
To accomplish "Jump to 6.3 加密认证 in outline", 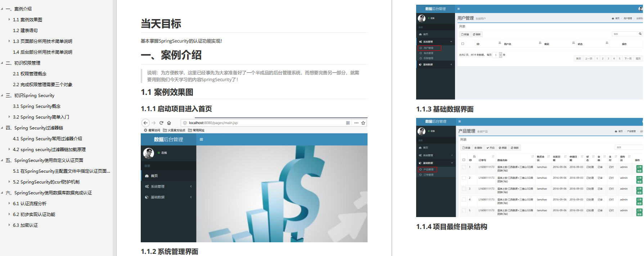I will click(x=25, y=225).
